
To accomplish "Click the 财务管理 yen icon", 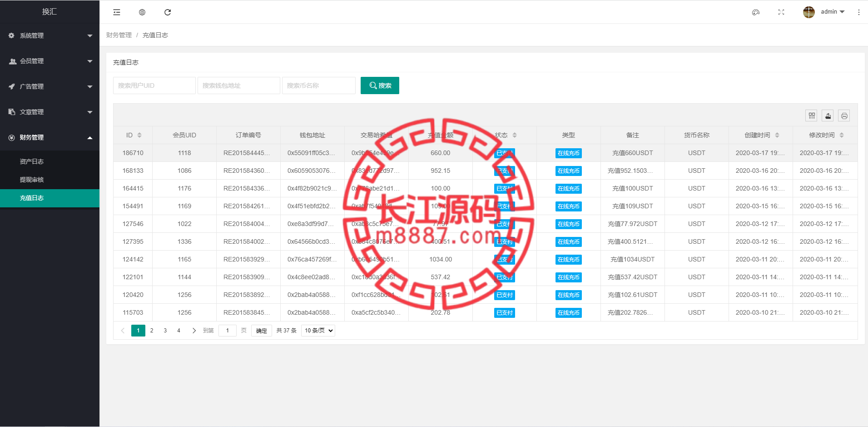I will (12, 137).
